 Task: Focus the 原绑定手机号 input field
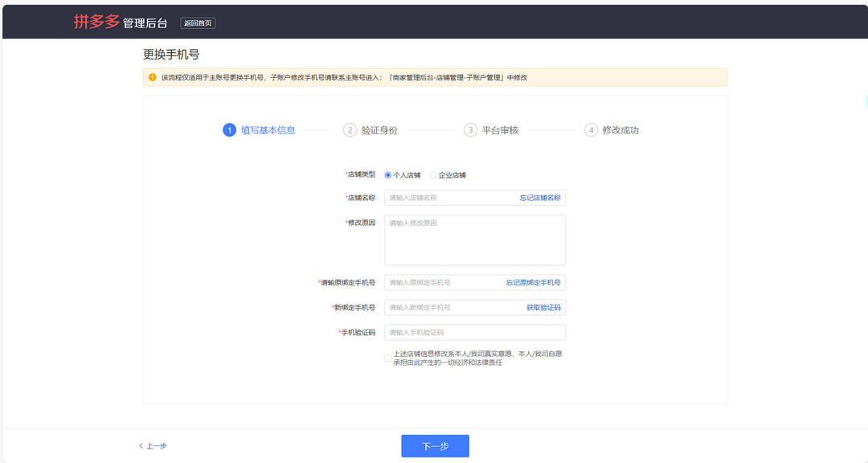click(444, 283)
